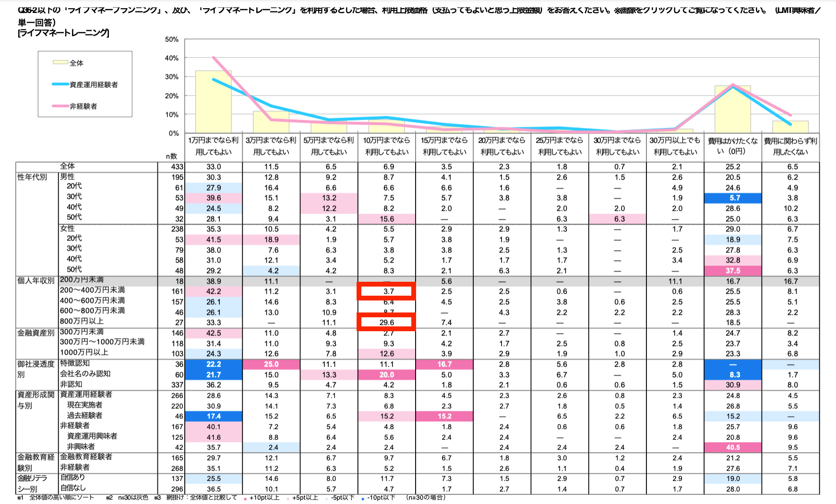Select the 性年代別 row group label
This screenshot has width=836, height=504.
pos(32,177)
